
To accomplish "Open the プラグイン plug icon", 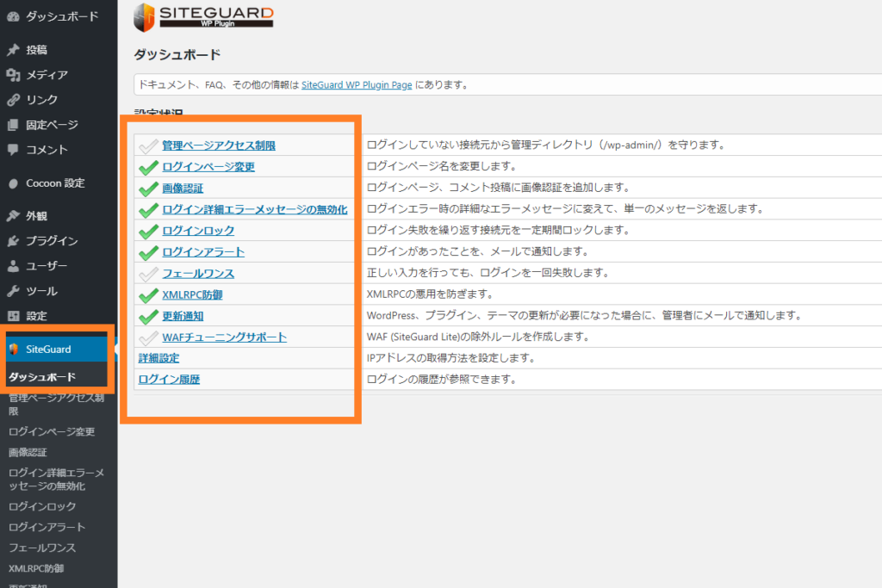I will (x=10, y=241).
